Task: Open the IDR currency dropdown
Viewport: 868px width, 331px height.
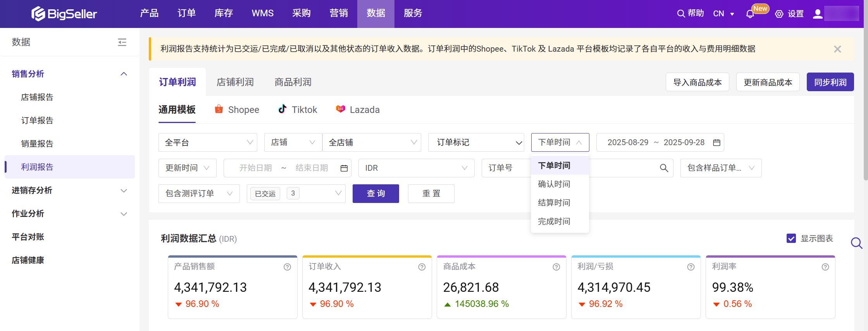Action: click(x=416, y=168)
